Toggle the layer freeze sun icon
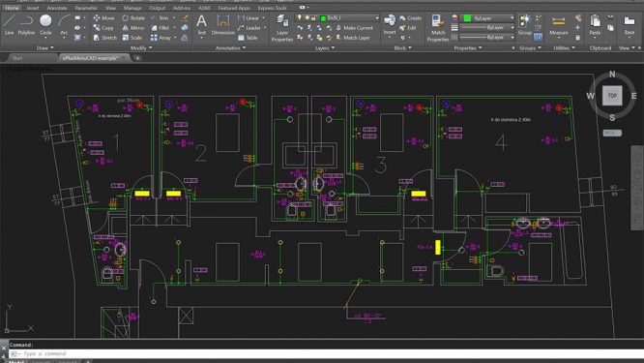 click(x=307, y=17)
